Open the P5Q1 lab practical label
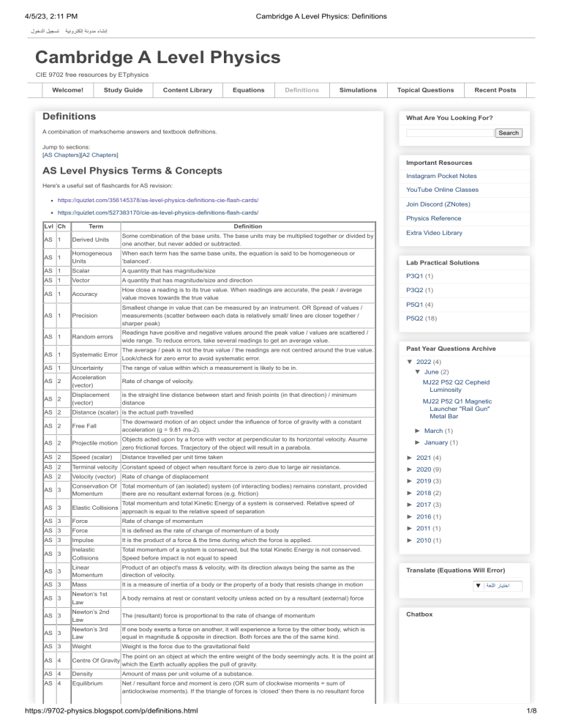 414,305
